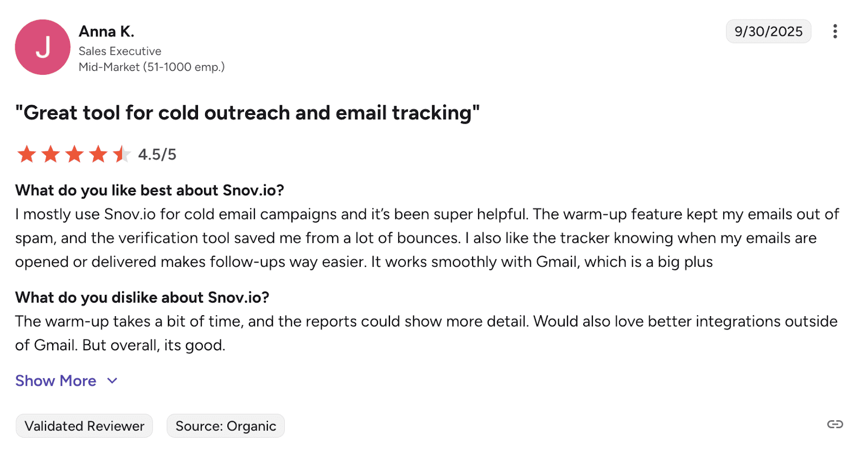Viewport: 868px width, 455px height.
Task: Click the first rating star
Action: click(x=27, y=154)
